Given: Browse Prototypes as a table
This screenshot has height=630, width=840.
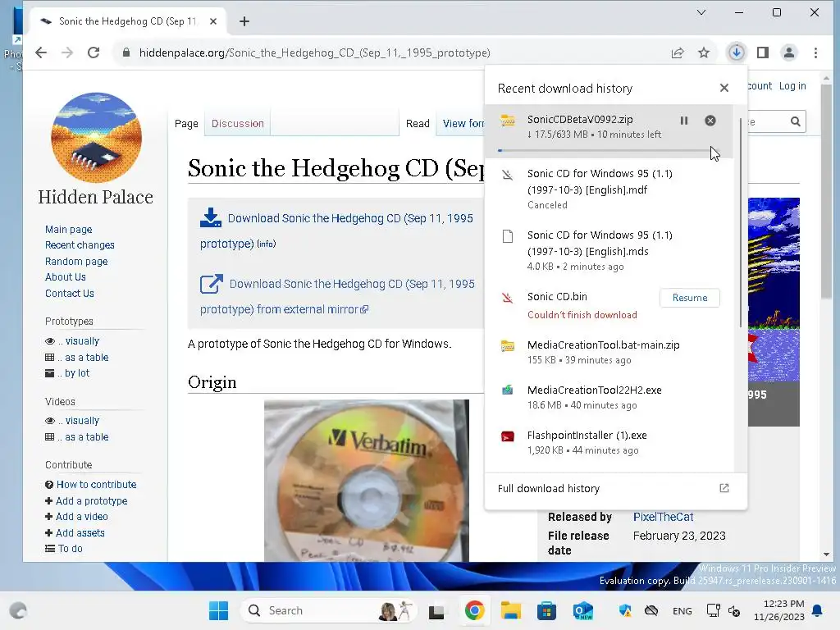Looking at the screenshot, I should pyautogui.click(x=83, y=358).
